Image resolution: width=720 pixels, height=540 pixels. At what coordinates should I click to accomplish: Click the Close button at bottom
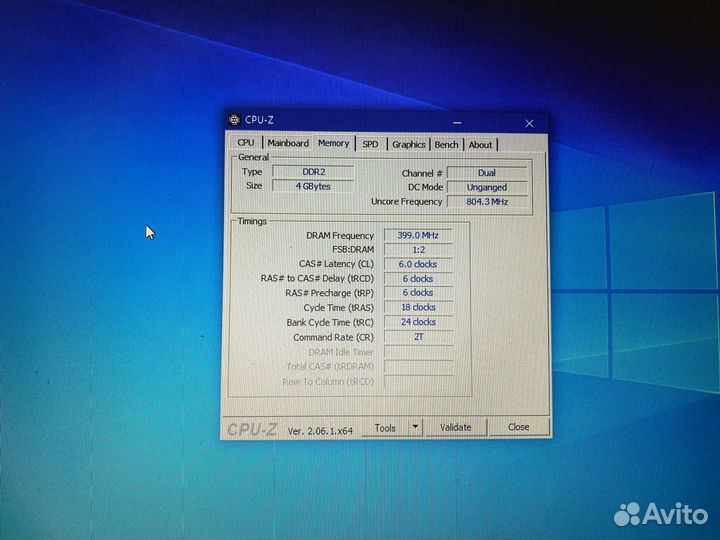519,427
